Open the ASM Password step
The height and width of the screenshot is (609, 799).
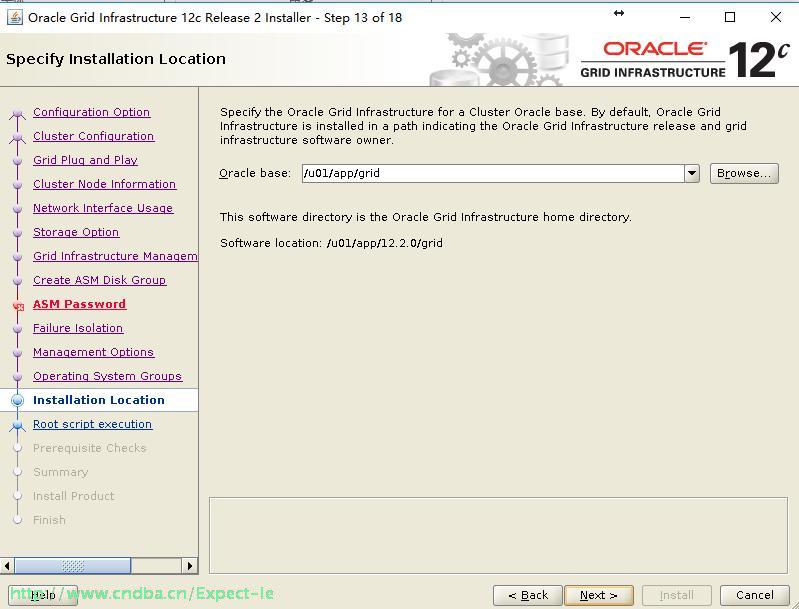(79, 304)
